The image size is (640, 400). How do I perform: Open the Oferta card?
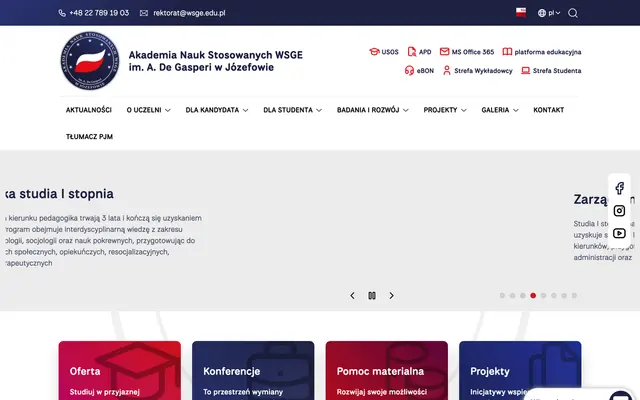click(x=120, y=371)
